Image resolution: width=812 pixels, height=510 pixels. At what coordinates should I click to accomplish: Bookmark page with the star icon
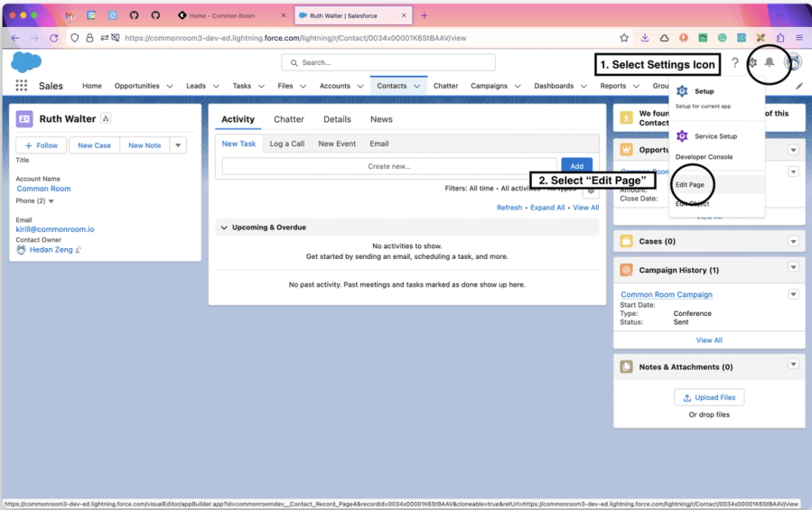[624, 38]
